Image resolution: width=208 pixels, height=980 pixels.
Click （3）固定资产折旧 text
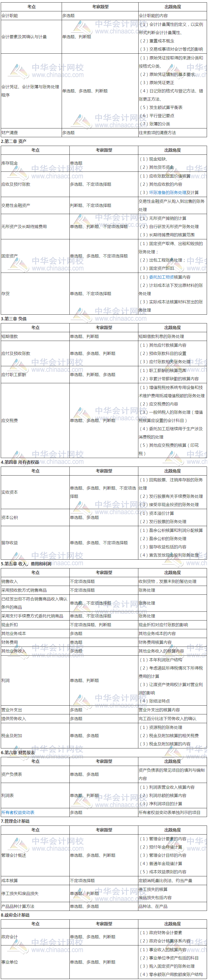point(157,268)
